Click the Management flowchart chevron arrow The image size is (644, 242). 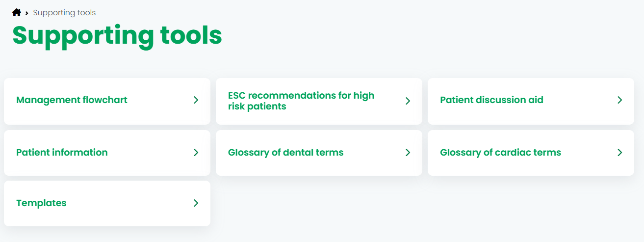[x=196, y=100]
